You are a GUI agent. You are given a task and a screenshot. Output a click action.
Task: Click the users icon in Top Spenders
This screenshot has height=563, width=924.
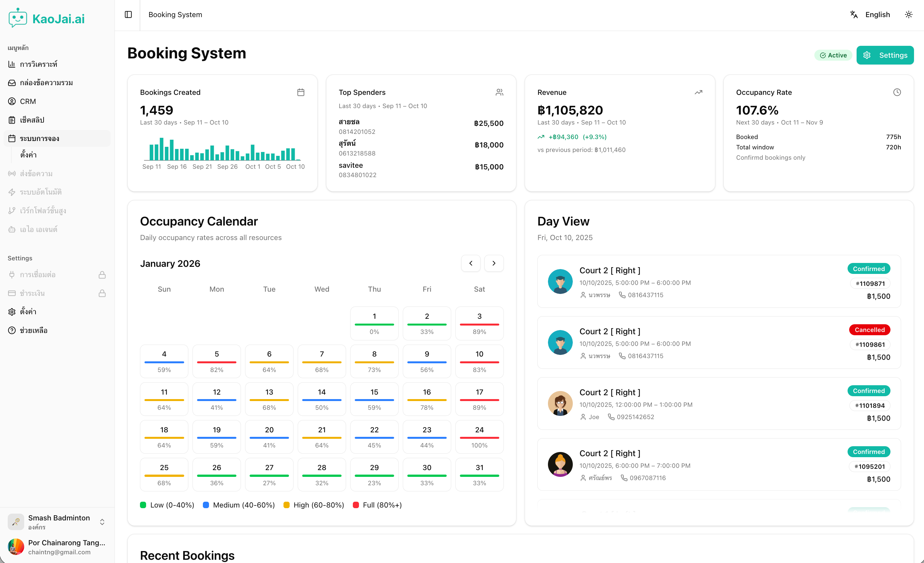pos(499,92)
